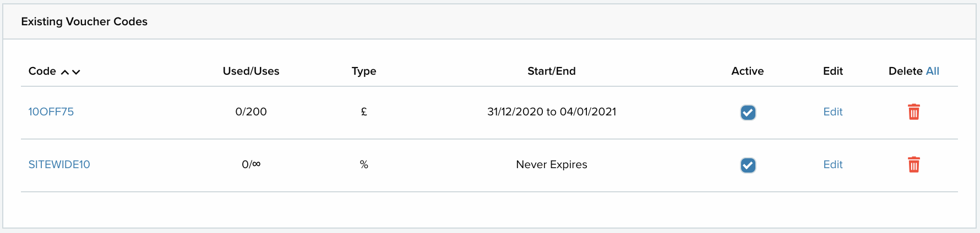Select the Never Expires cell
This screenshot has height=233, width=980.
coord(551,164)
